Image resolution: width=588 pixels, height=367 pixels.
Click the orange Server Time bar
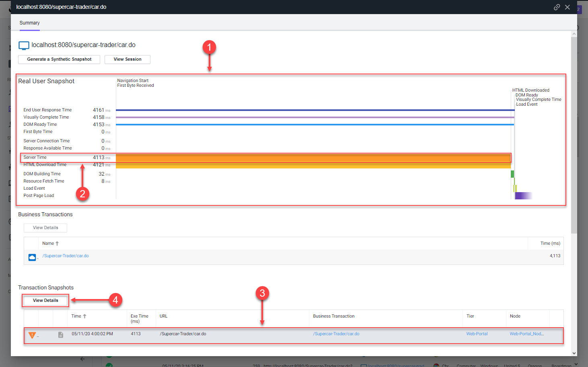pyautogui.click(x=313, y=158)
